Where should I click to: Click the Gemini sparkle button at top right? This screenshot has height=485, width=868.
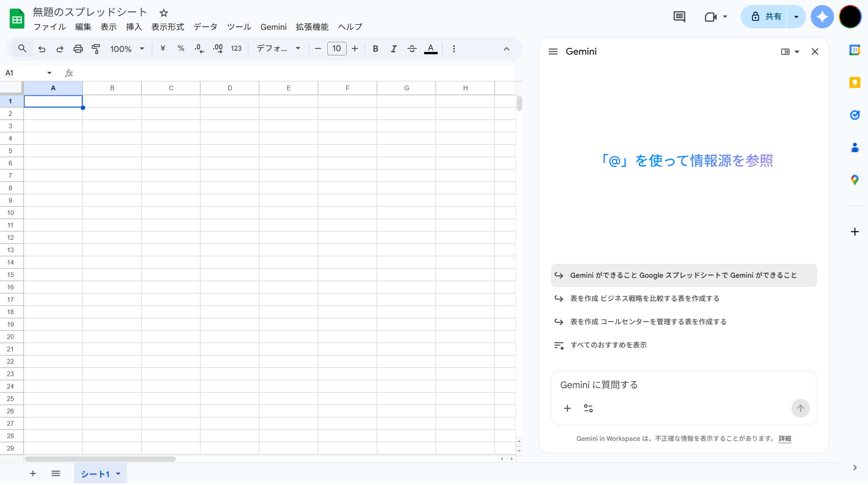(x=822, y=17)
